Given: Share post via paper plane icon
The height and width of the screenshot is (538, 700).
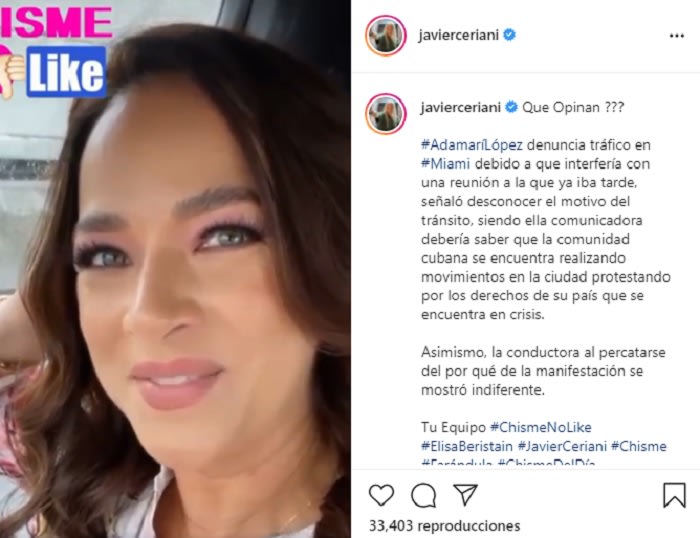Looking at the screenshot, I should point(465,494).
